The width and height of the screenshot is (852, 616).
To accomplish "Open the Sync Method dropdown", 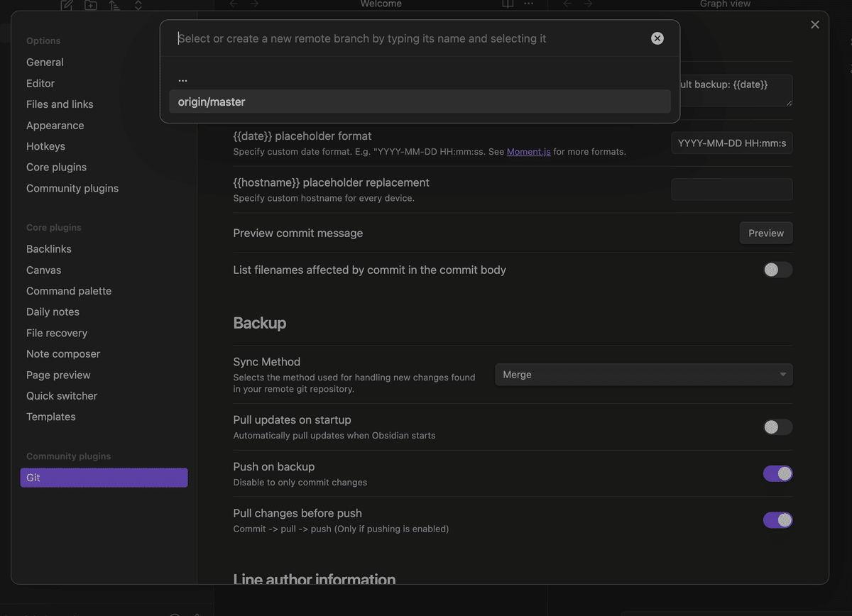I will pyautogui.click(x=643, y=375).
